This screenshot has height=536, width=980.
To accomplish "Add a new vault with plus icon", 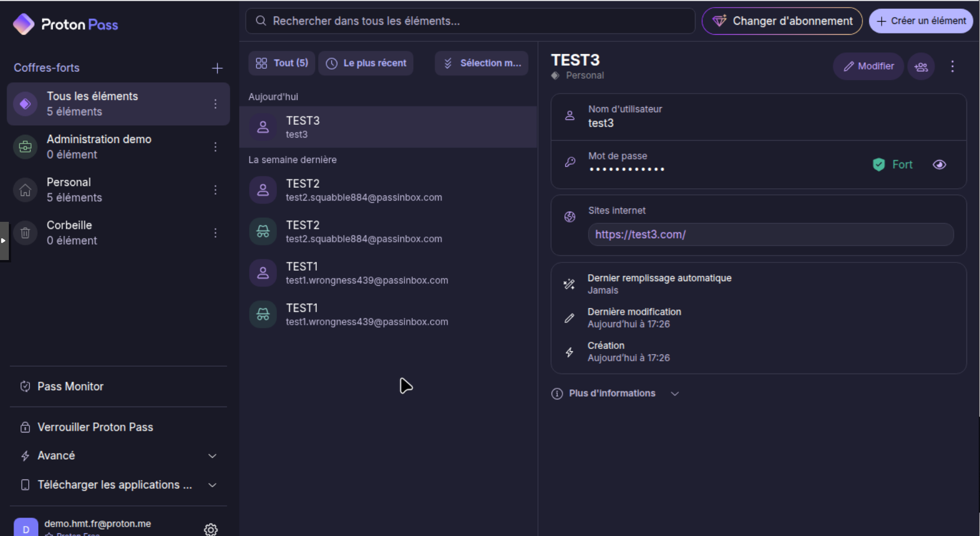I will 217,68.
